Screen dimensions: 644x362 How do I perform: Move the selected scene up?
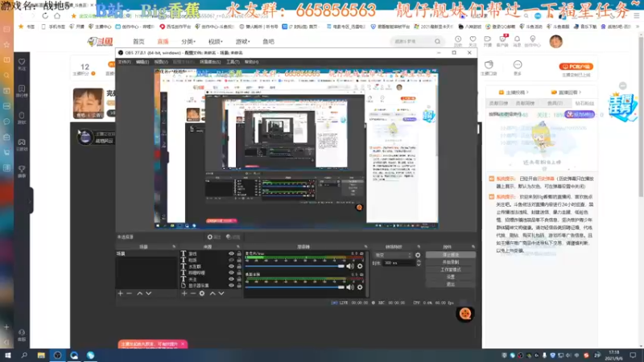[x=139, y=294]
